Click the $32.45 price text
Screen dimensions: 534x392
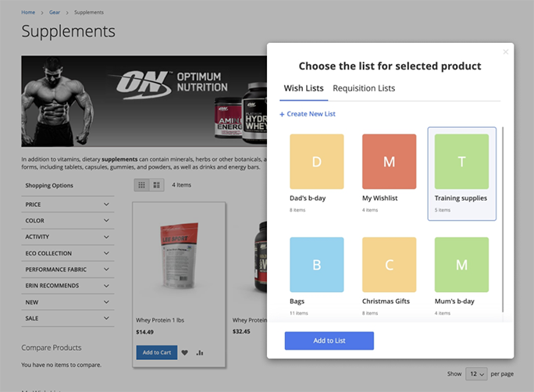[241, 331]
